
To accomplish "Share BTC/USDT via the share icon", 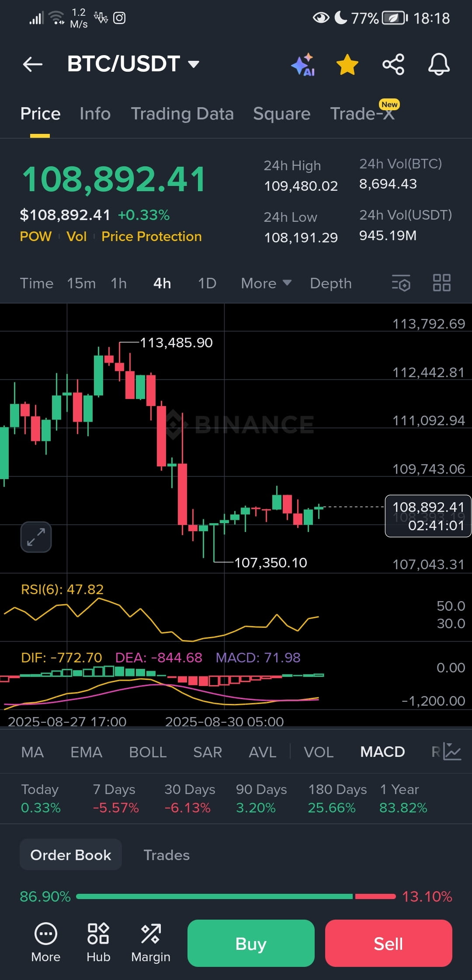I will pos(393,64).
